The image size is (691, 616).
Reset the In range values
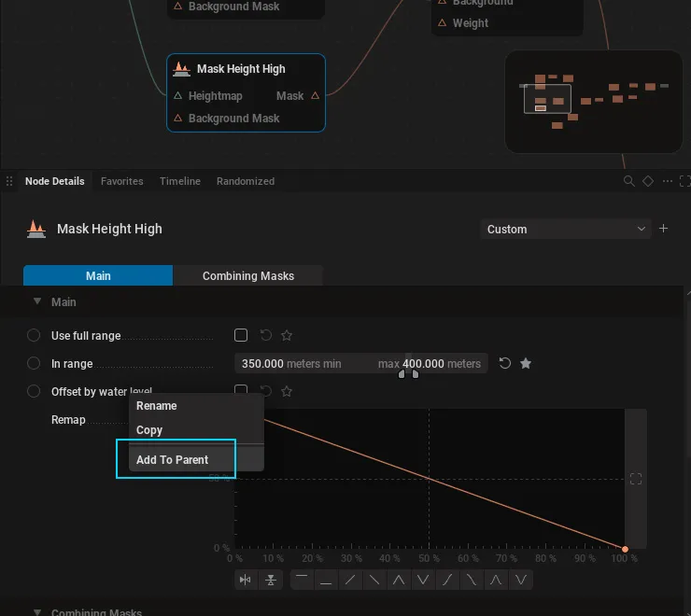click(x=505, y=363)
